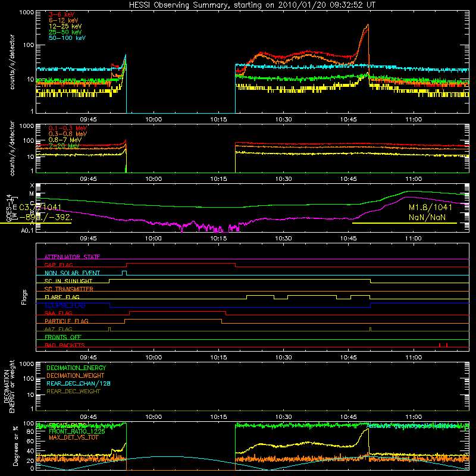Click the Degrees or % axis label
Image resolution: width=476 pixels, height=476 pixels.
[15, 446]
